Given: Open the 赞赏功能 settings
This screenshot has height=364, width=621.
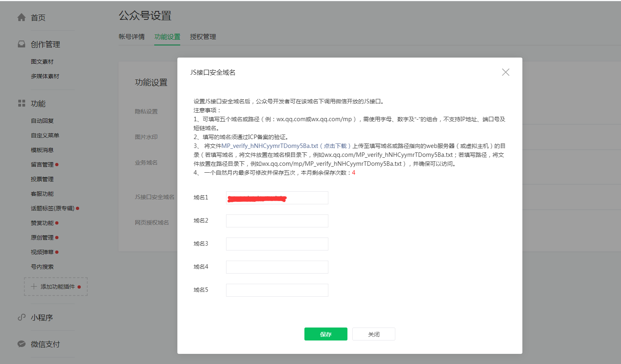Looking at the screenshot, I should [42, 223].
